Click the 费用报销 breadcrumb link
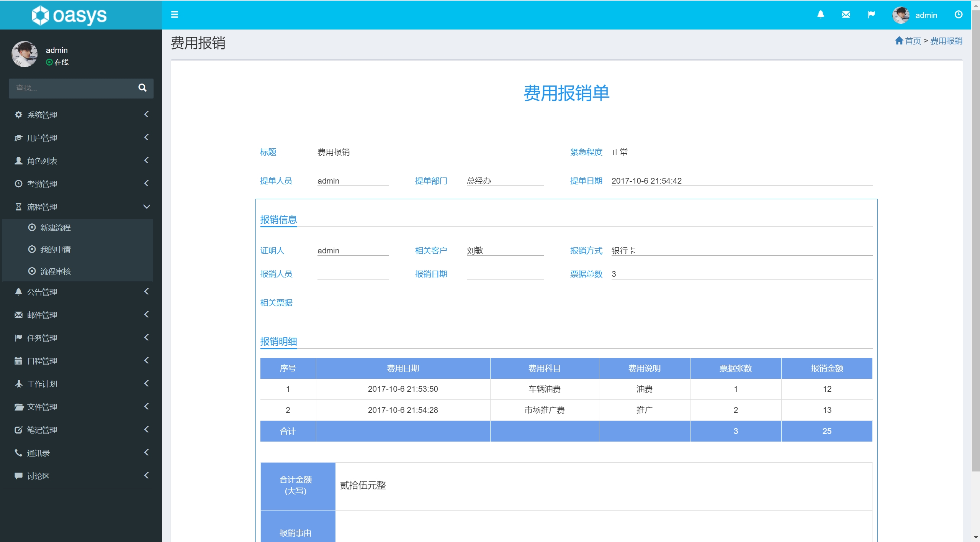 click(x=946, y=41)
